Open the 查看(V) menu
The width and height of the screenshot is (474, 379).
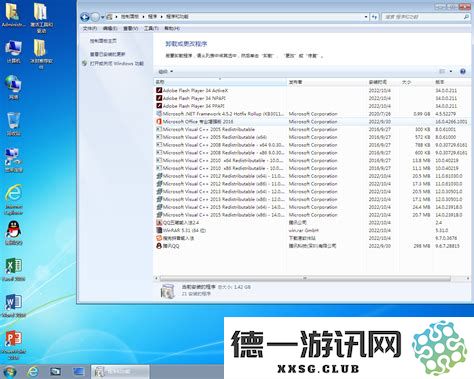point(130,29)
